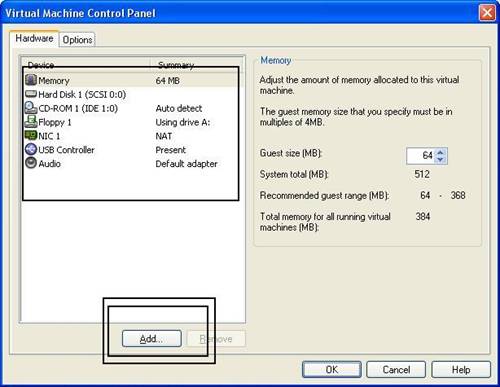Screen dimensions: 500x387
Task: Decrease guest size with down arrow
Action: [440, 160]
